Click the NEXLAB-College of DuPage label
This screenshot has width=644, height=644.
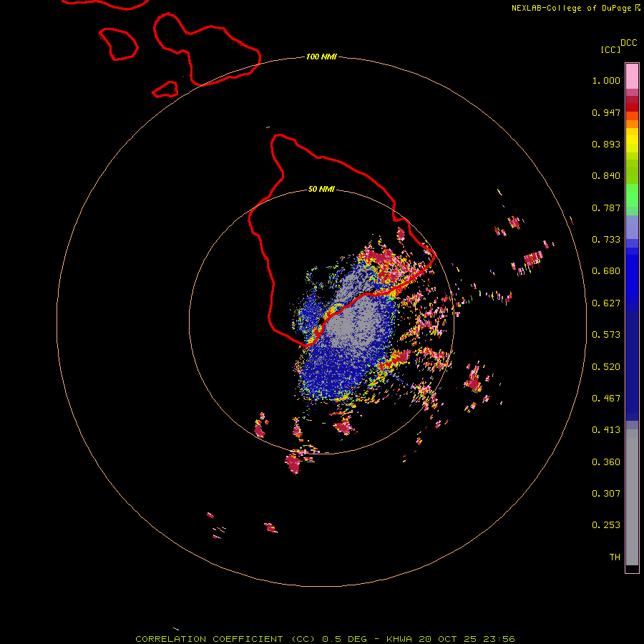pyautogui.click(x=572, y=8)
